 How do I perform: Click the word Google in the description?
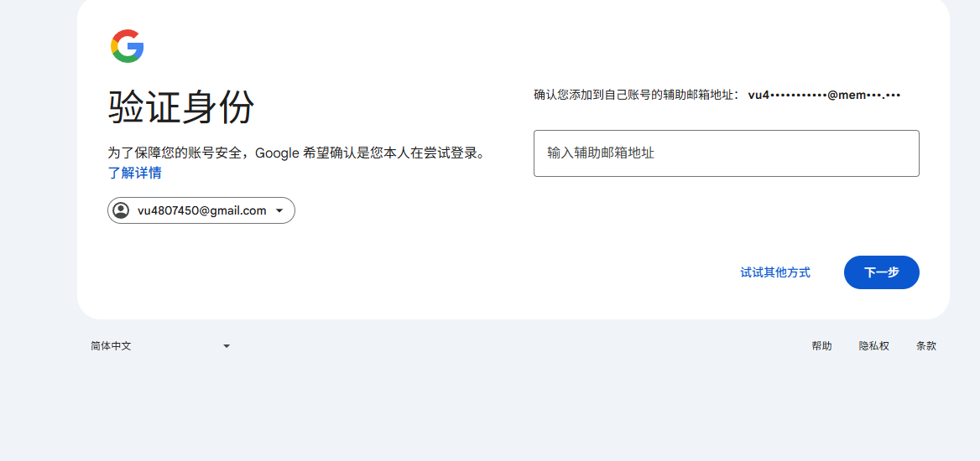point(277,153)
